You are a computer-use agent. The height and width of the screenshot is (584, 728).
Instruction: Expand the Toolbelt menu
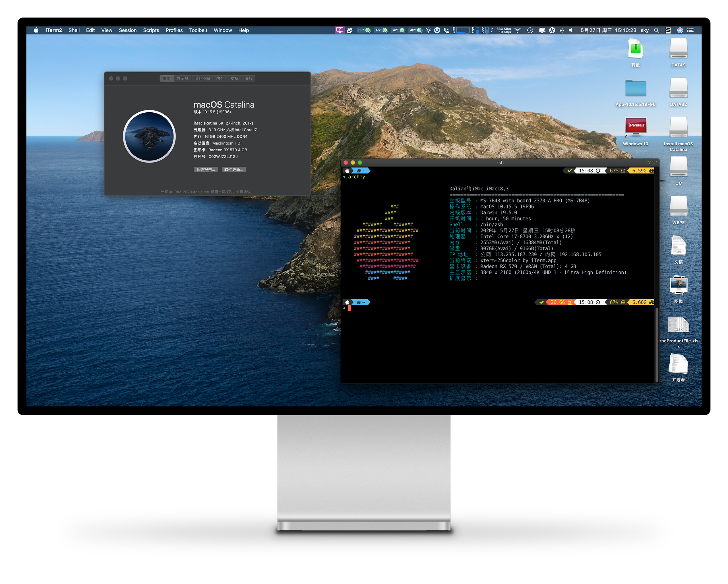tap(198, 30)
